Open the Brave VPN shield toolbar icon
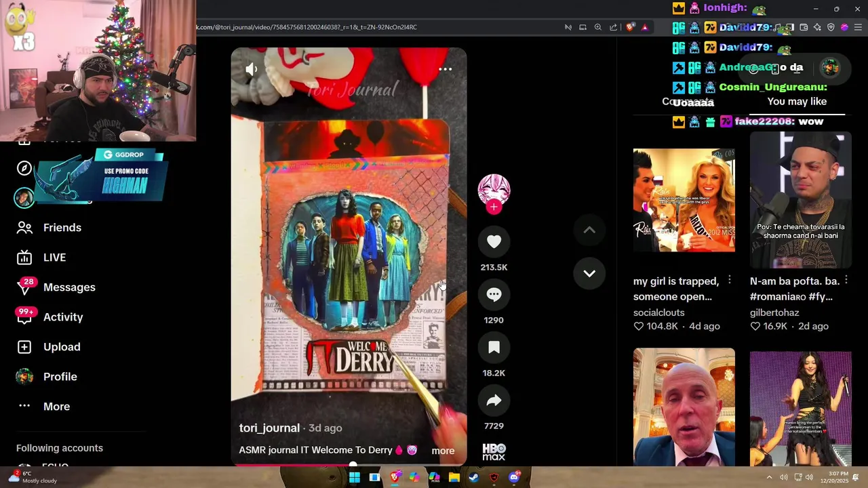 [831, 27]
